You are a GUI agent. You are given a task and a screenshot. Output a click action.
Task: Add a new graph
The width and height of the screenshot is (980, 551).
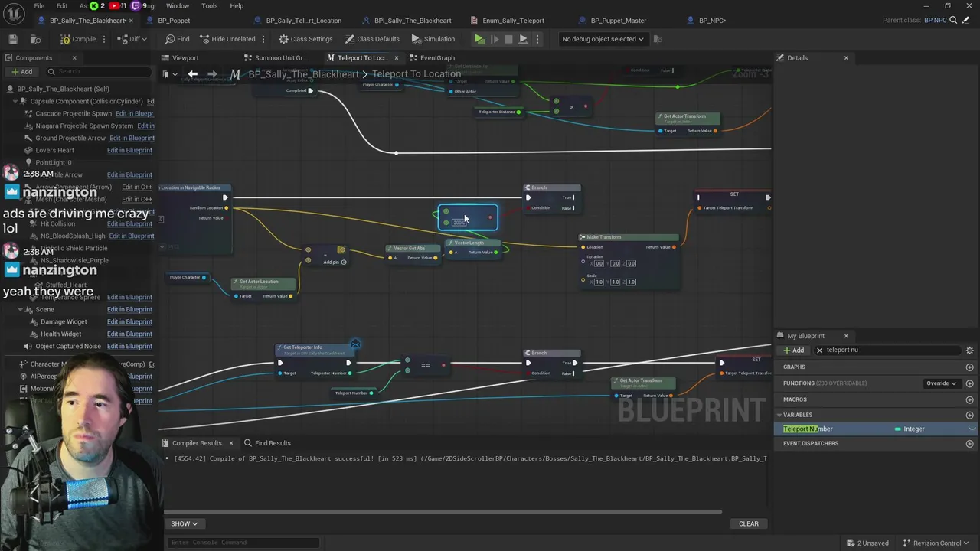click(x=969, y=367)
